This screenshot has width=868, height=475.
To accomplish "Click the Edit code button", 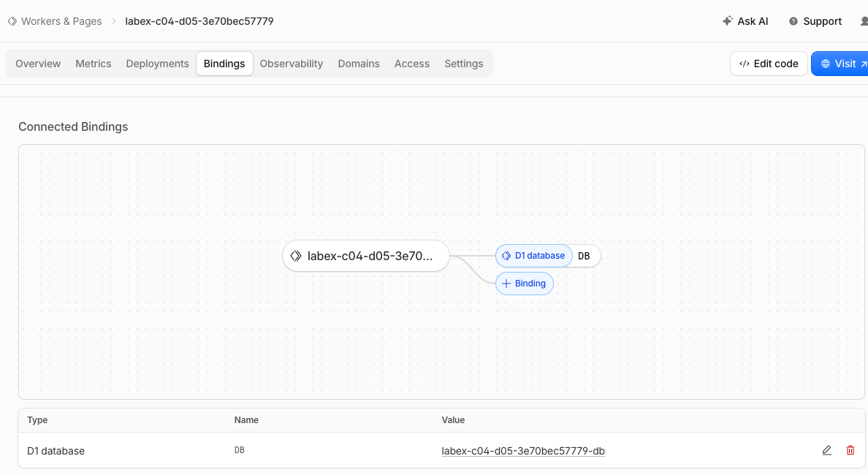I will (x=769, y=64).
